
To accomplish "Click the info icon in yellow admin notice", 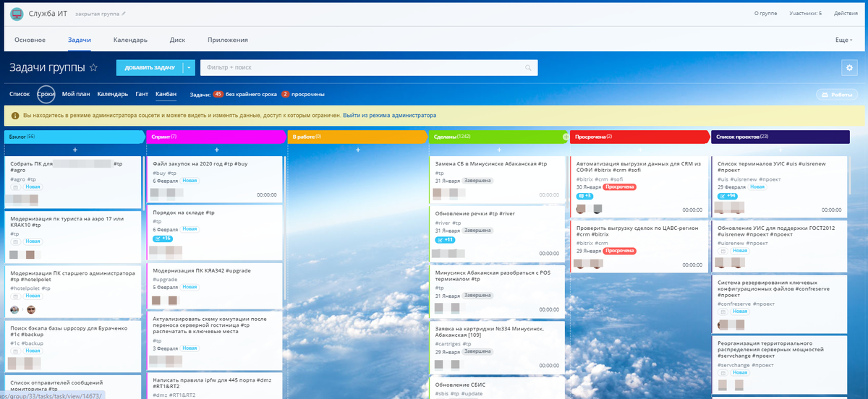I will point(15,115).
